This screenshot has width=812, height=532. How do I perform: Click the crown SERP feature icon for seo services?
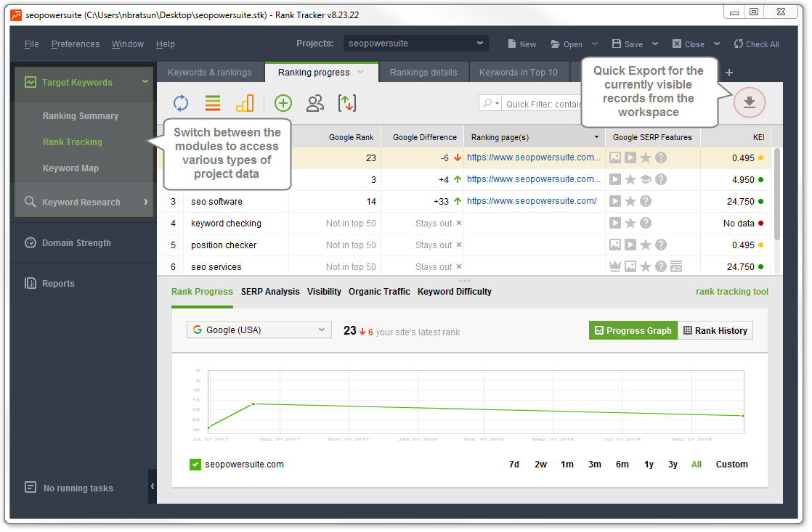pos(614,267)
